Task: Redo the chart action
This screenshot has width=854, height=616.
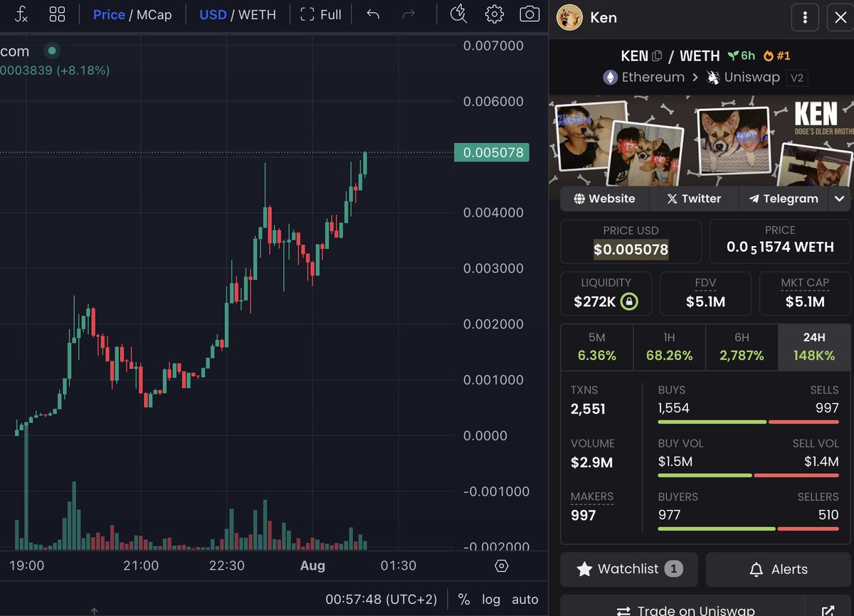Action: click(x=408, y=14)
